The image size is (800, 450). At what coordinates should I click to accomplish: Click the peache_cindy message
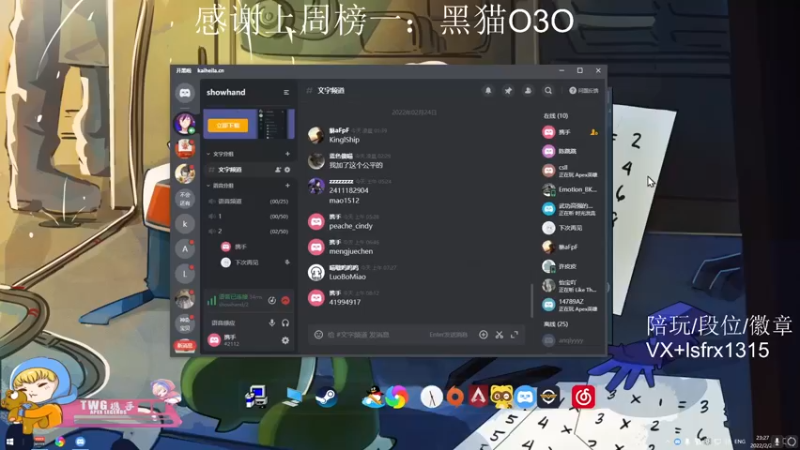[351, 226]
